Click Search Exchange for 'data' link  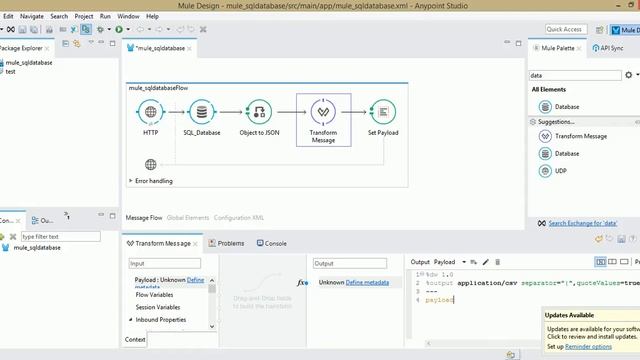pyautogui.click(x=582, y=223)
